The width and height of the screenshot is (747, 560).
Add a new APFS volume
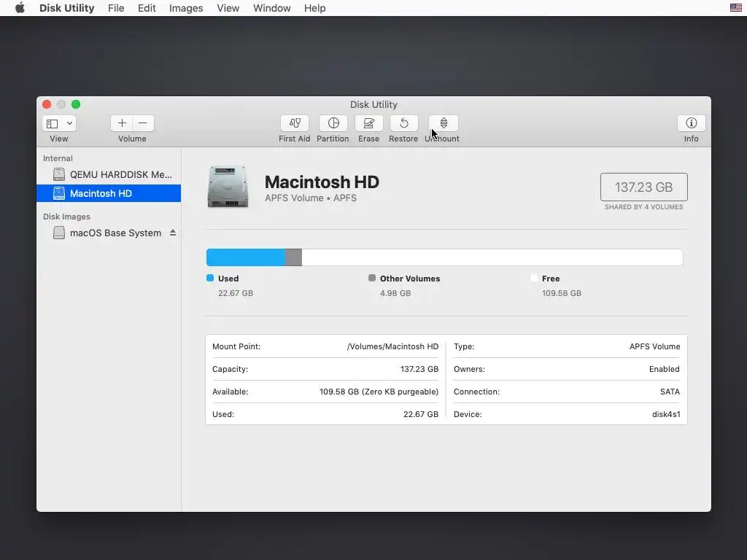point(122,123)
